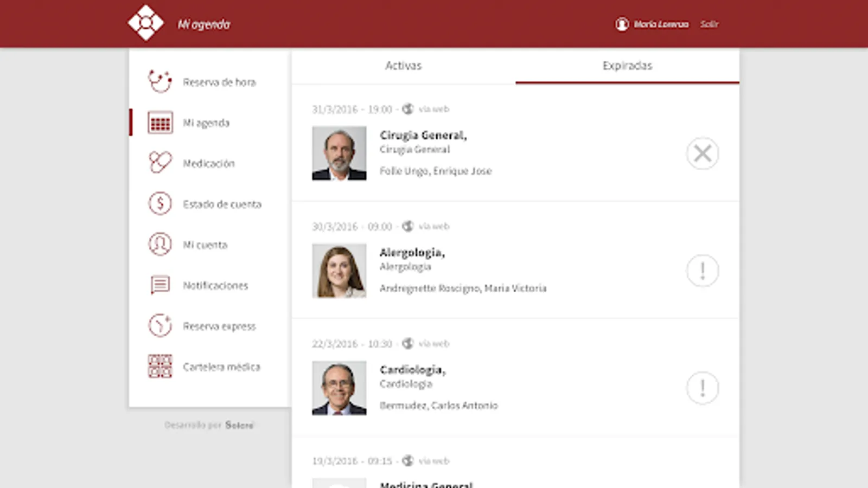868x488 pixels.
Task: Click doctor name Bermudez, Carlos Antonio
Action: [438, 405]
